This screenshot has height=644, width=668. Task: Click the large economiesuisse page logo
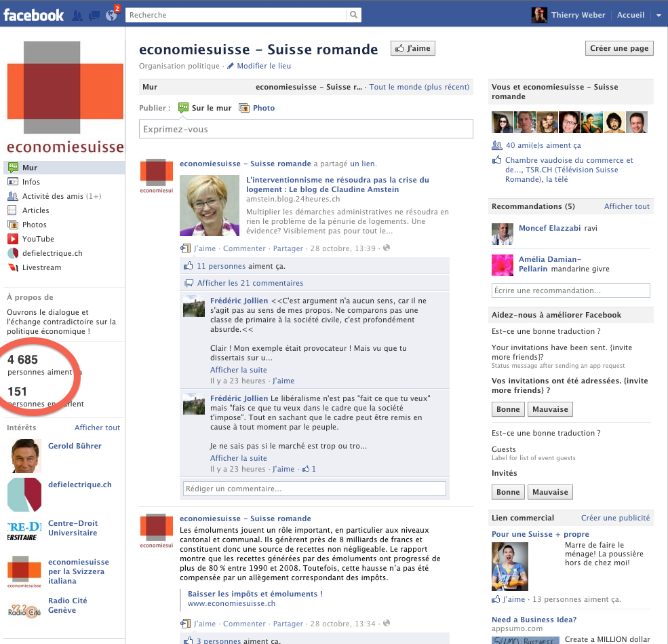pyautogui.click(x=65, y=97)
